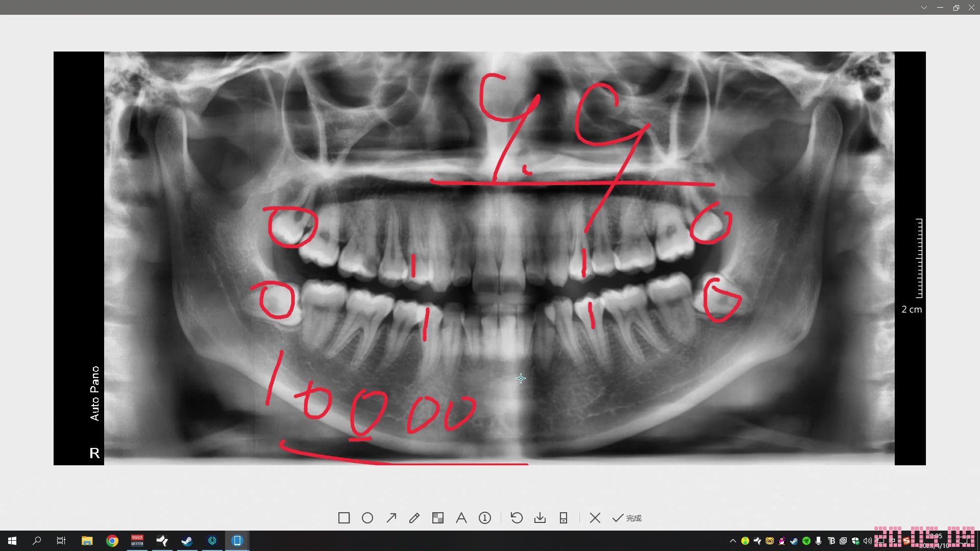Open QQ Music tray icon
The height and width of the screenshot is (551, 980).
point(745,541)
